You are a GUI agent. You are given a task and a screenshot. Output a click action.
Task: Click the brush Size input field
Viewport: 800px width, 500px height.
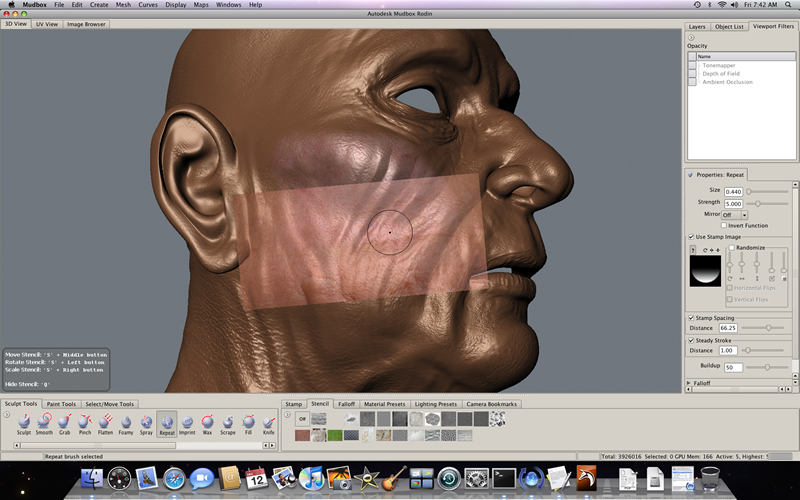733,191
